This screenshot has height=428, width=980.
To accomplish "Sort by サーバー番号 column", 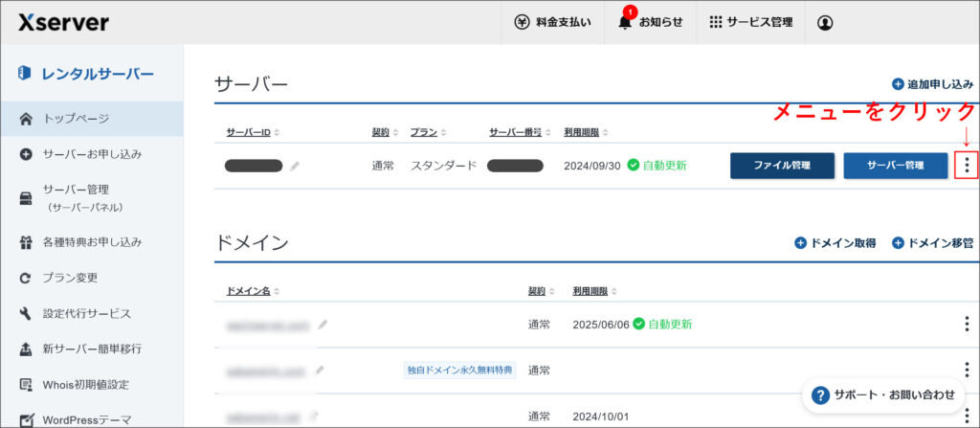I will point(520,133).
